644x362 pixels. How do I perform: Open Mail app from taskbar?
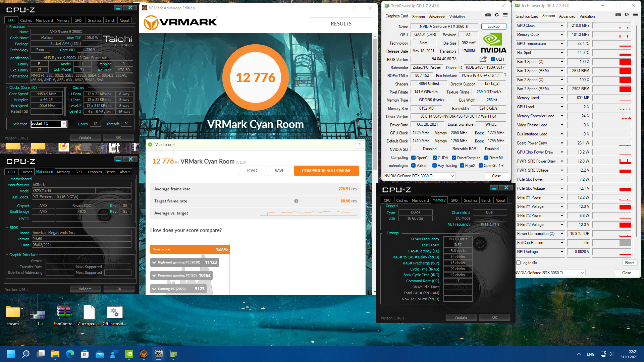click(x=100, y=354)
